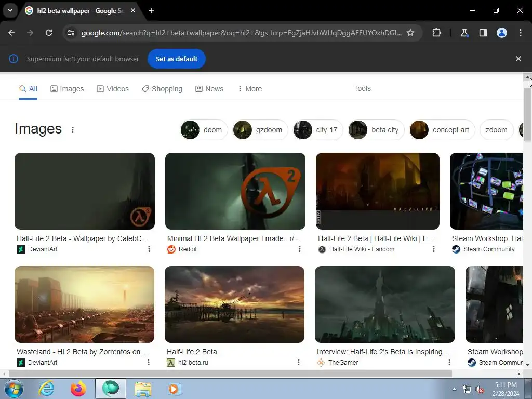This screenshot has width=532, height=399.
Task: Open more options for Half-Life Wiki result
Action: [434, 249]
